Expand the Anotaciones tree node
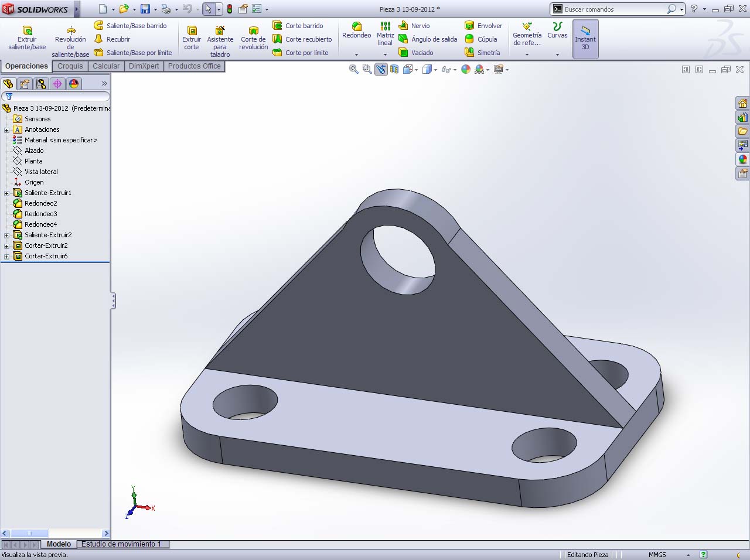This screenshot has height=560, width=750. pos(6,130)
